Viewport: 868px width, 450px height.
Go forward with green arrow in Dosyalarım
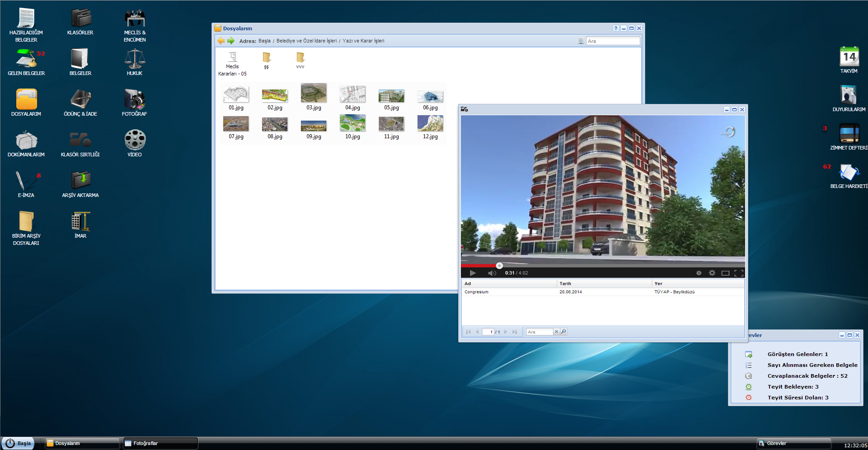click(231, 41)
